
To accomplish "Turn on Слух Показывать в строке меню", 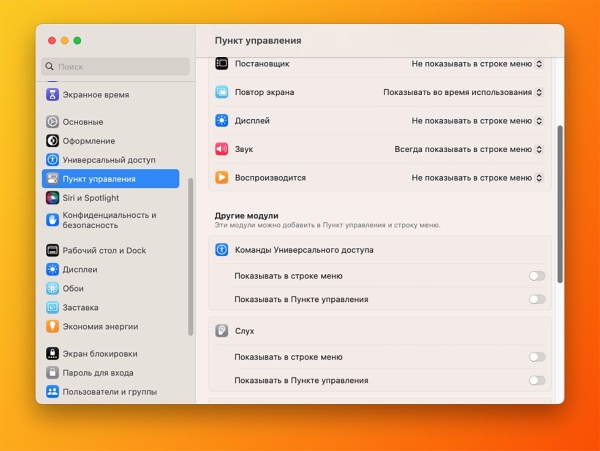I will 537,357.
